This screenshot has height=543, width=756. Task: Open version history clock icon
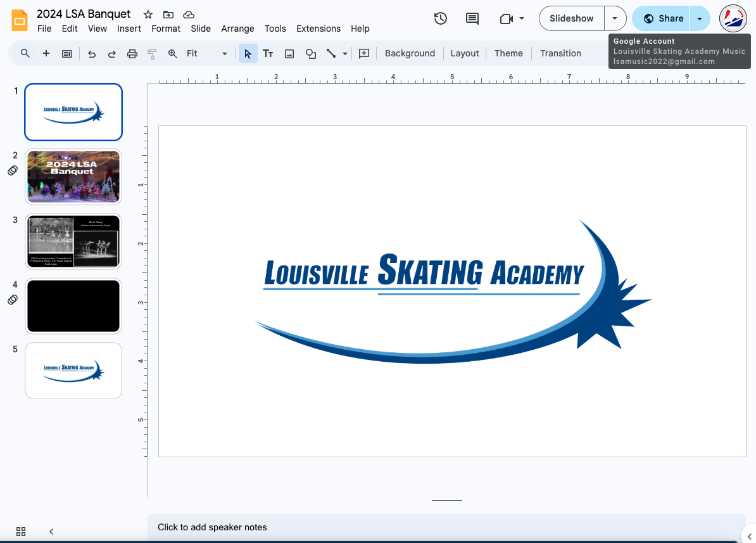coord(440,18)
